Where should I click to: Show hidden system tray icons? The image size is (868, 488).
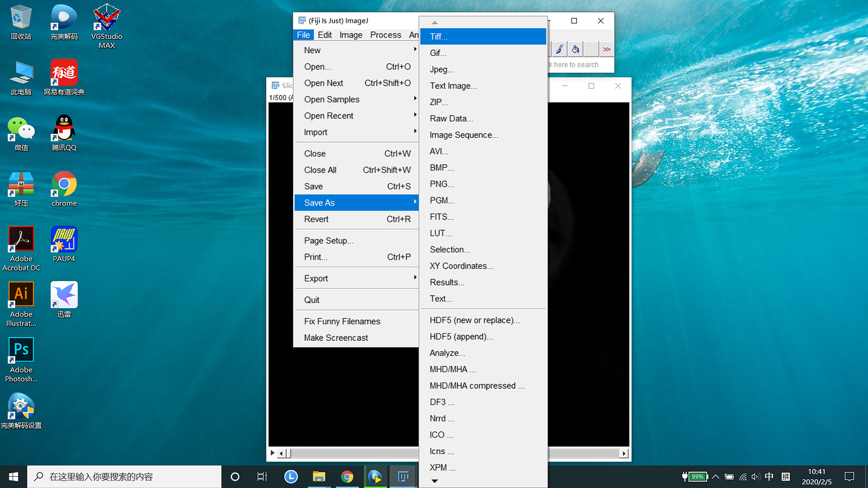click(715, 477)
